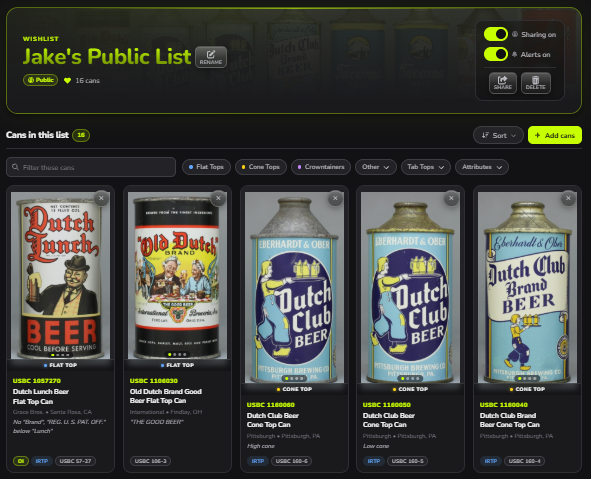591x479 pixels.
Task: Click IRTP tag on USBC 1160050 card
Action: (374, 461)
